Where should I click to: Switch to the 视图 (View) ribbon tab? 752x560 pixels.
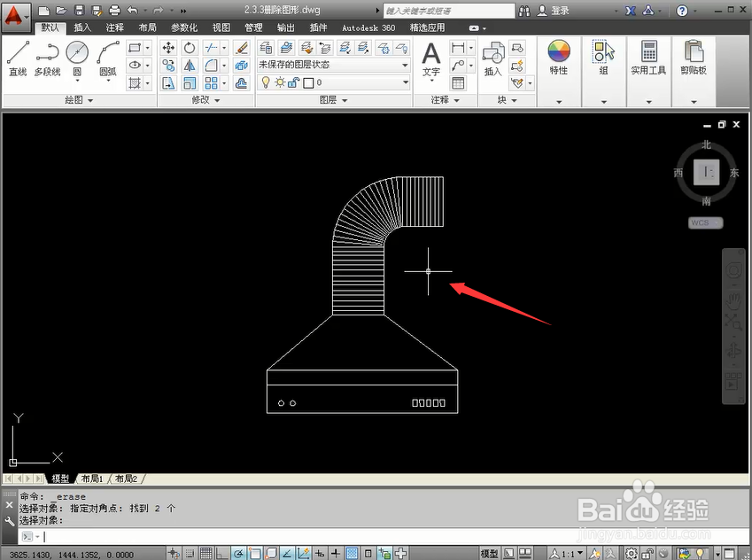[x=221, y=27]
